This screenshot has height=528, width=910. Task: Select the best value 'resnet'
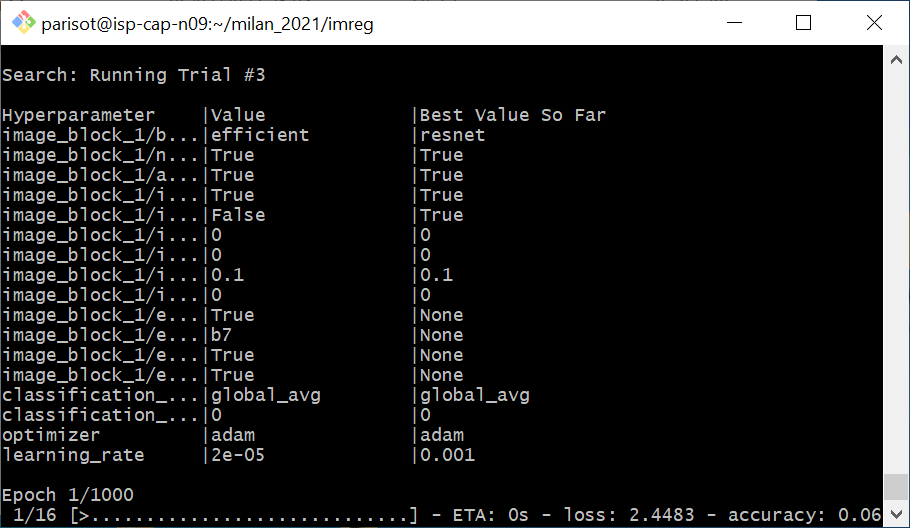(x=452, y=135)
